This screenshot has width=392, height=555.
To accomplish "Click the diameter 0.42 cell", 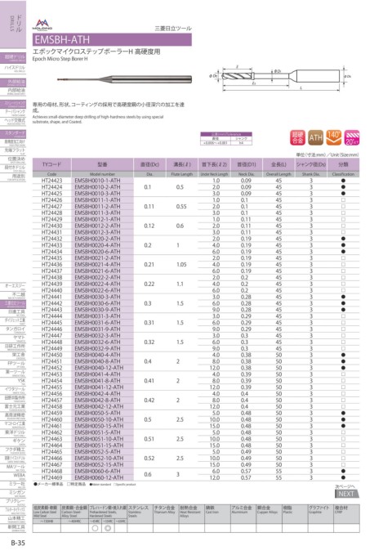I will [x=149, y=401].
